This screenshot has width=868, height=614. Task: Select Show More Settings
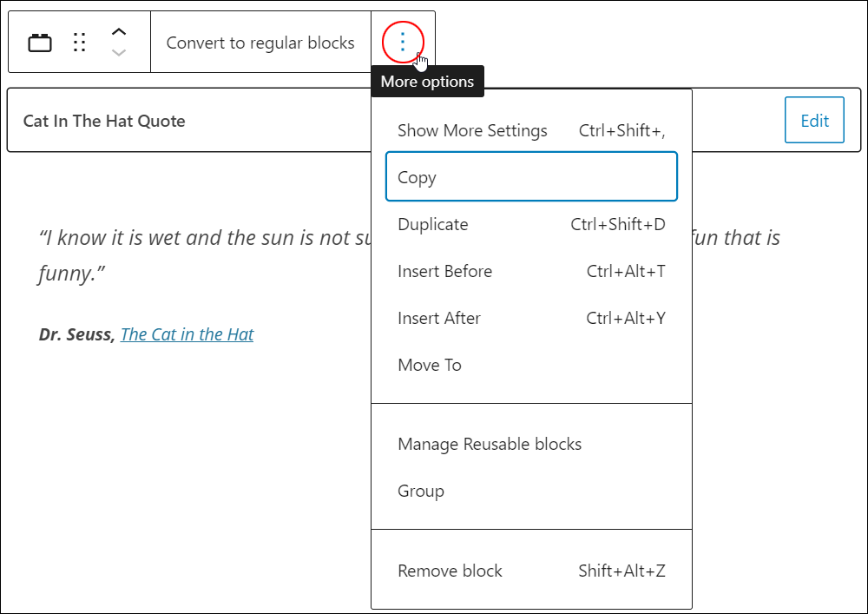531,130
